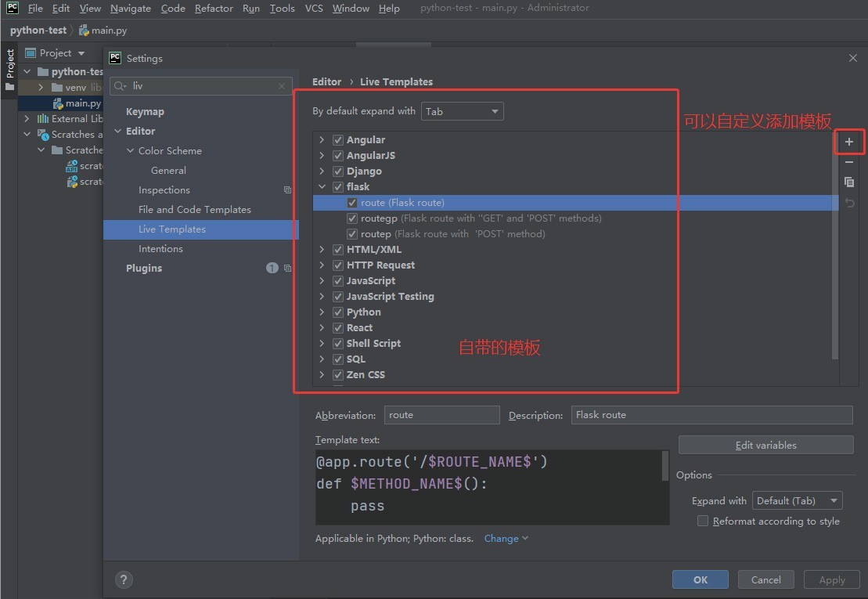868x599 pixels.
Task: Open the Expand with Default (Tab) dropdown
Action: (x=797, y=500)
